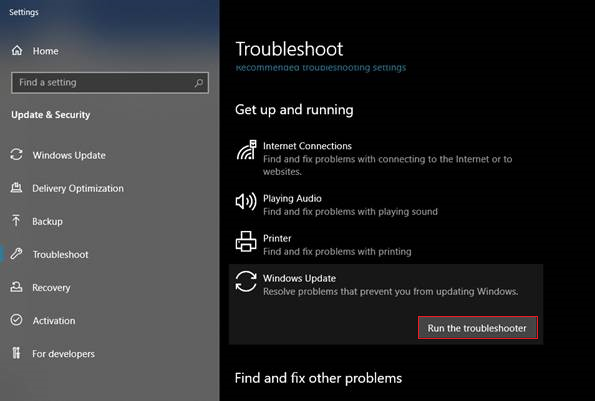Image resolution: width=595 pixels, height=401 pixels.
Task: Go to Delivery Optimization section
Action: click(x=78, y=188)
